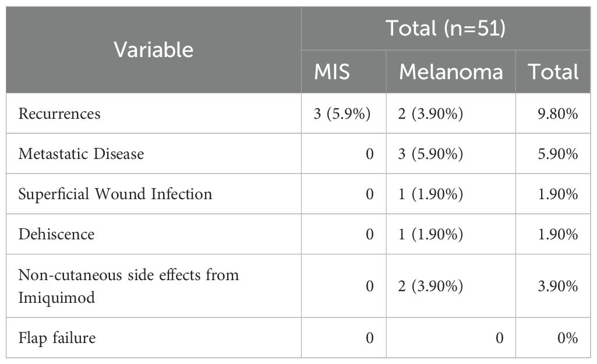This screenshot has height=364, width=597.
Task: Click Non-cutaneous side effects from Imiquimod
Action: pyautogui.click(x=129, y=285)
